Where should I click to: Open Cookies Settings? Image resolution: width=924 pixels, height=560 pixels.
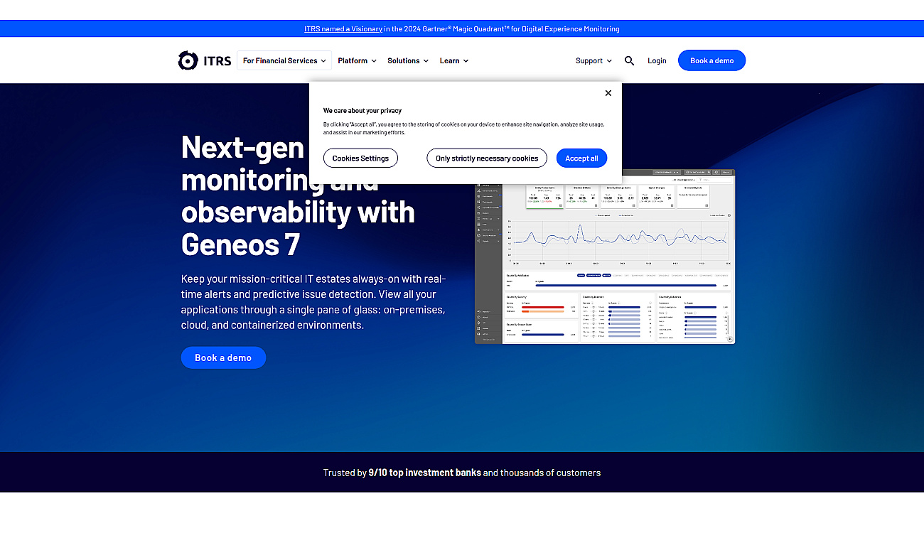pyautogui.click(x=360, y=158)
